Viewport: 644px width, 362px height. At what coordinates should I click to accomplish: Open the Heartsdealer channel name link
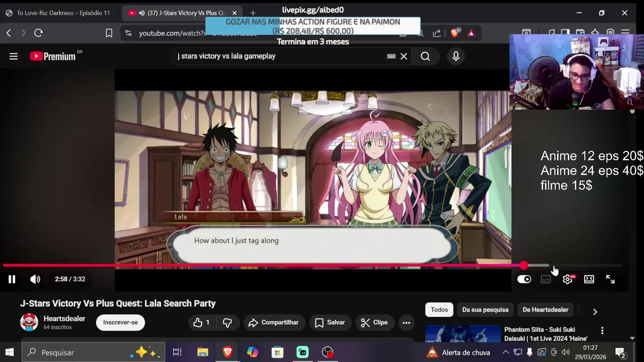pyautogui.click(x=64, y=319)
